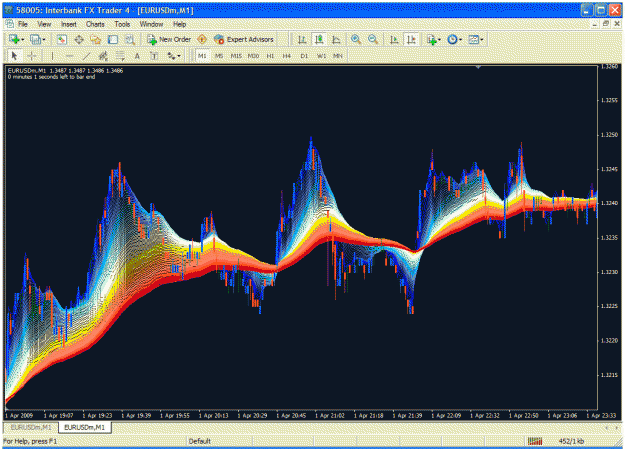The image size is (625, 449).
Task: Click the Default profile in status bar
Action: 200,441
